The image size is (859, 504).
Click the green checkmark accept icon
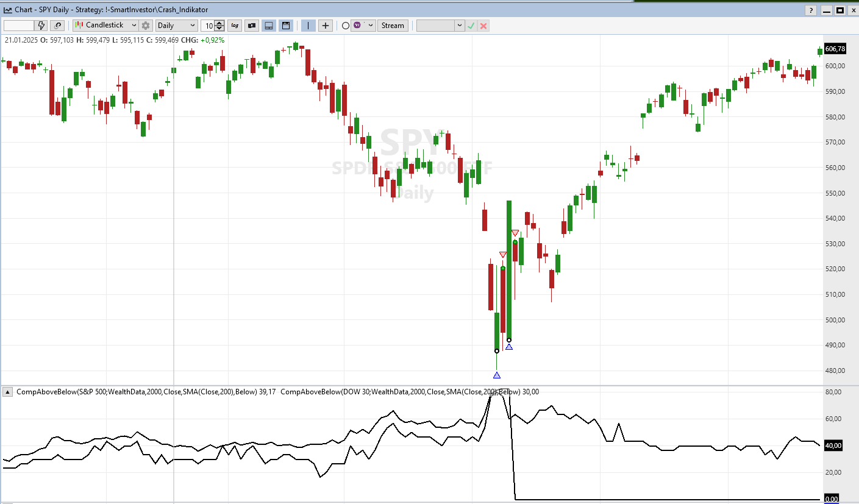471,26
